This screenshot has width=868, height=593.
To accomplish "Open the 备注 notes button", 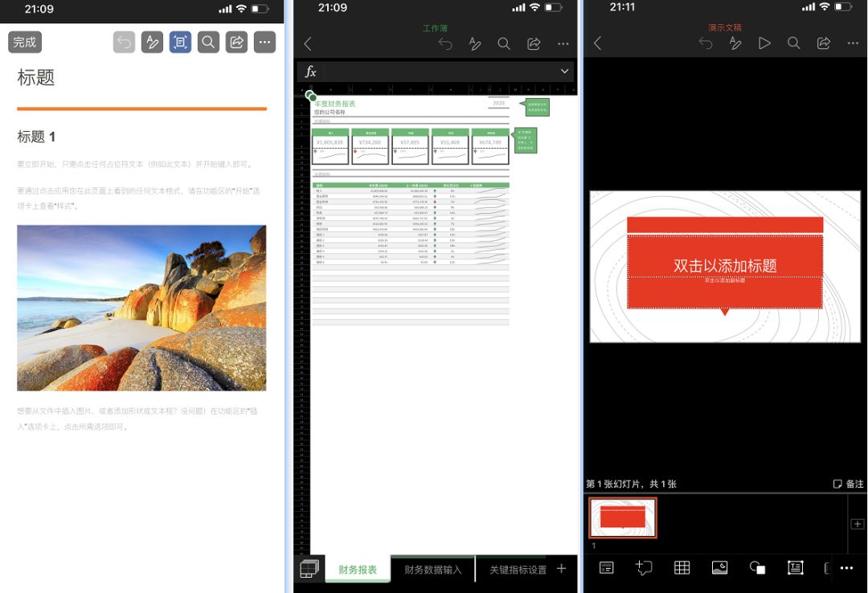I will tap(848, 484).
